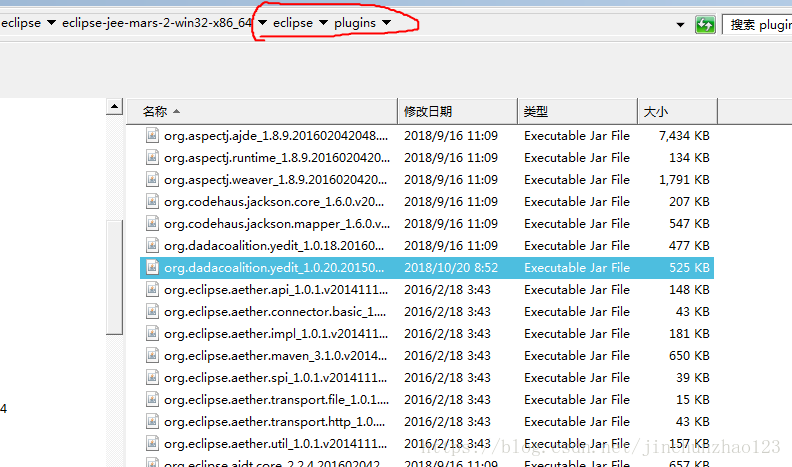Select file org.eclipse.aether.maven_3.1.0.v2014...
792x467 pixels.
tap(275, 356)
